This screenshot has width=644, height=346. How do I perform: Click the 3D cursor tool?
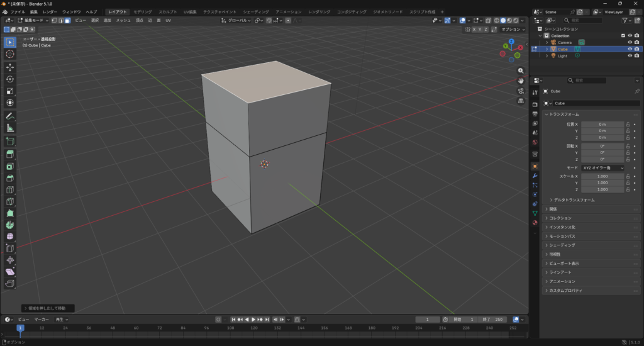click(10, 54)
